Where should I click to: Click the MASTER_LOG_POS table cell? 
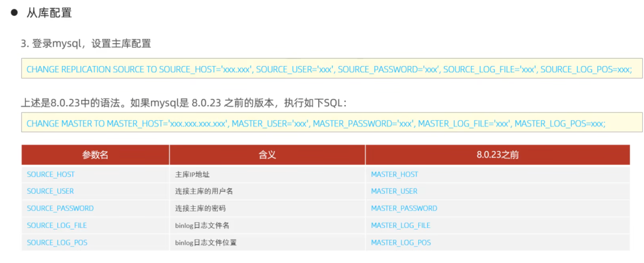point(401,242)
